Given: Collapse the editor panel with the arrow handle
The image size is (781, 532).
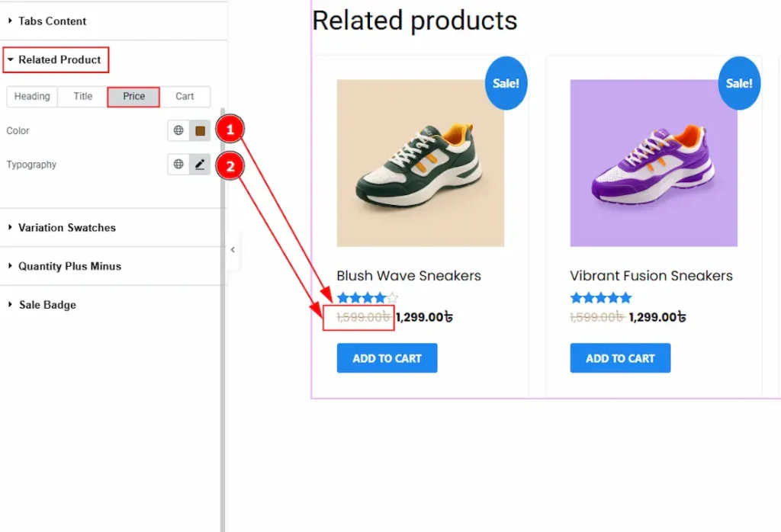Looking at the screenshot, I should coord(233,249).
